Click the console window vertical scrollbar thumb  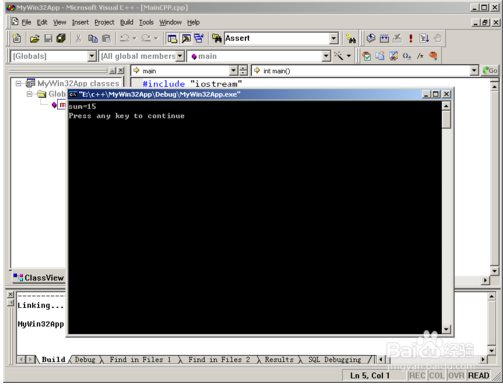coord(446,120)
